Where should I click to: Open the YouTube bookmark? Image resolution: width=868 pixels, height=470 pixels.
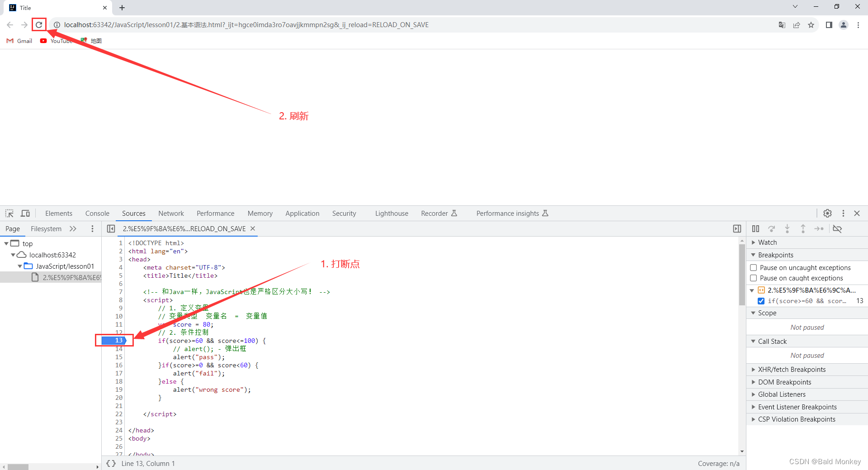click(57, 41)
